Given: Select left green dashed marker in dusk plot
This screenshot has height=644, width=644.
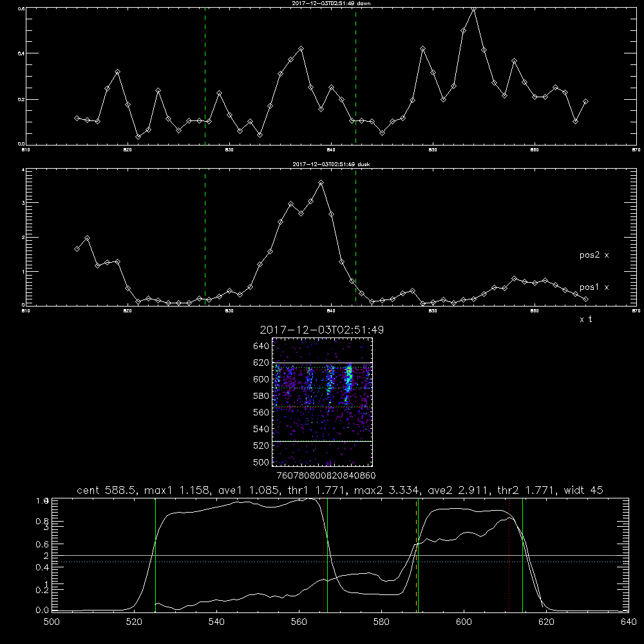Looking at the screenshot, I should 205,237.
